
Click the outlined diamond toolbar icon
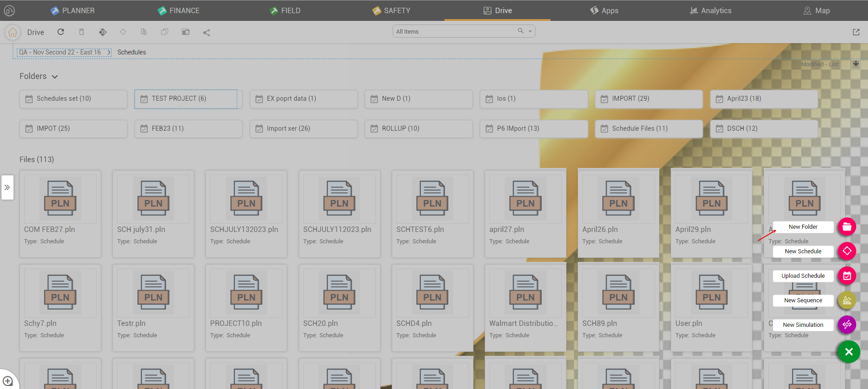[x=123, y=32]
